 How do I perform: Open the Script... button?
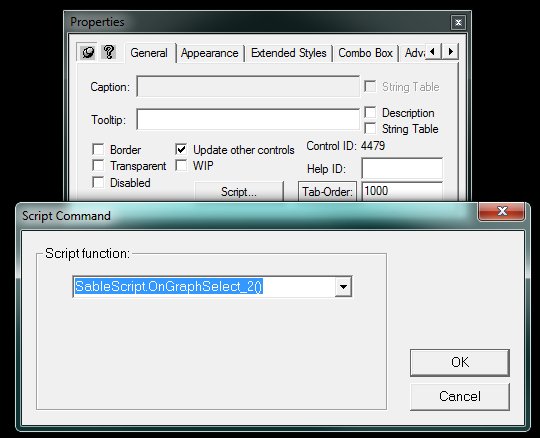[239, 191]
